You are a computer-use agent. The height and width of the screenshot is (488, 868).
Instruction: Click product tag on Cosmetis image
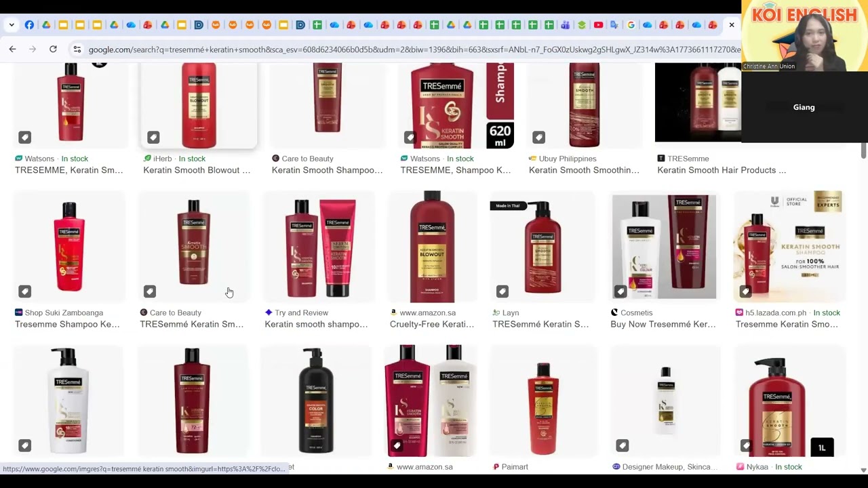pos(620,291)
